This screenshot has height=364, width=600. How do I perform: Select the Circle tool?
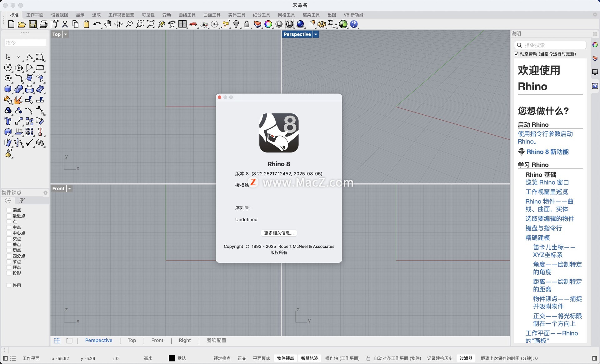click(x=8, y=67)
